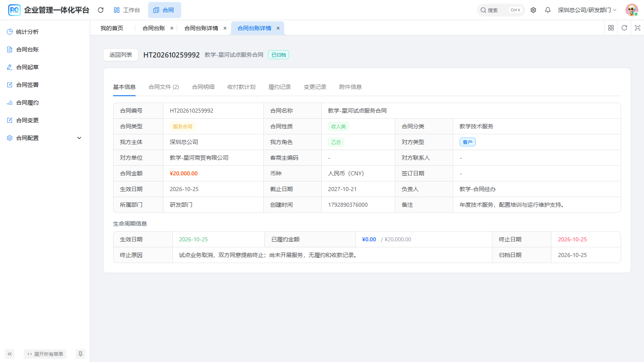Screen dimensions: 644x362
Task: Open notifications bell icon
Action: point(548,10)
